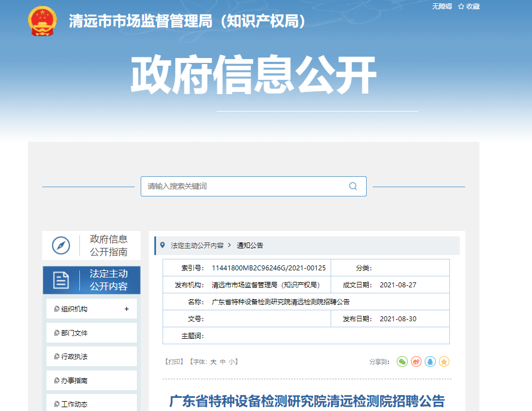Click the small icon before 工作动态
Image resolution: width=532 pixels, height=411 pixels.
(57, 404)
